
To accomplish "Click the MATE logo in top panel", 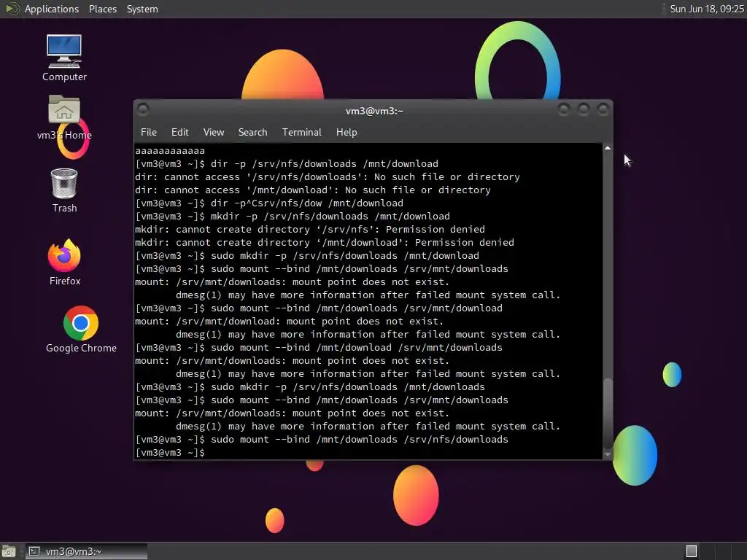I will [12, 9].
